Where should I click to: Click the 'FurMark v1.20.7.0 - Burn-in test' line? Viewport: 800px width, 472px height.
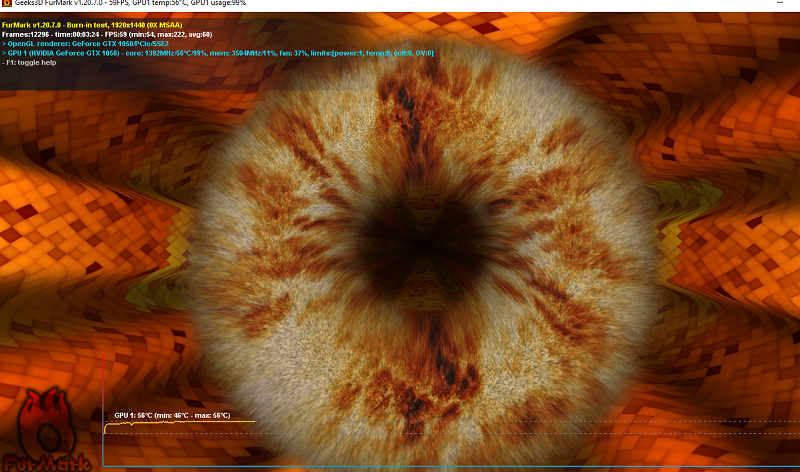pos(92,25)
